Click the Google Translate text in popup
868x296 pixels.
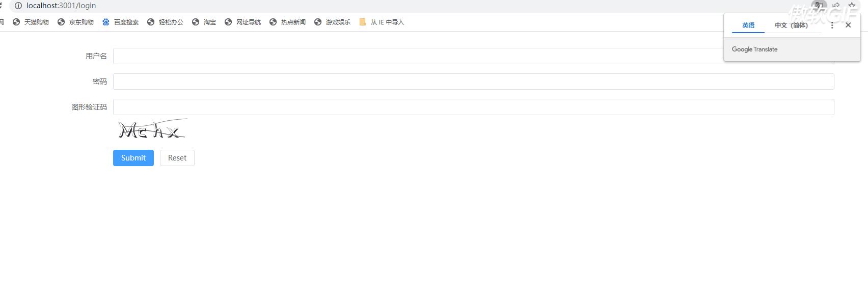pos(754,49)
